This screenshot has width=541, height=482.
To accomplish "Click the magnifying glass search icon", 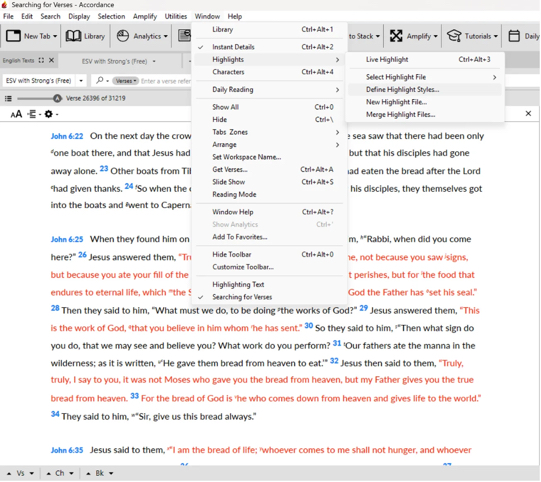I will 99,80.
